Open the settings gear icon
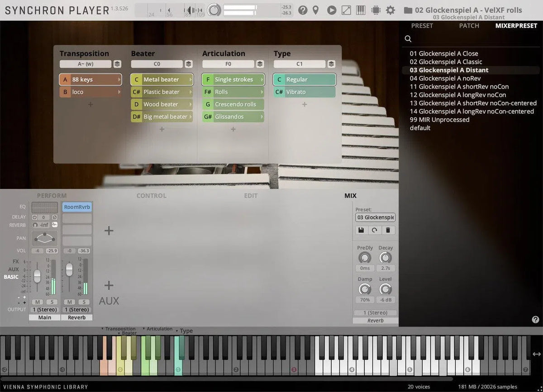543x392 pixels. [x=391, y=9]
